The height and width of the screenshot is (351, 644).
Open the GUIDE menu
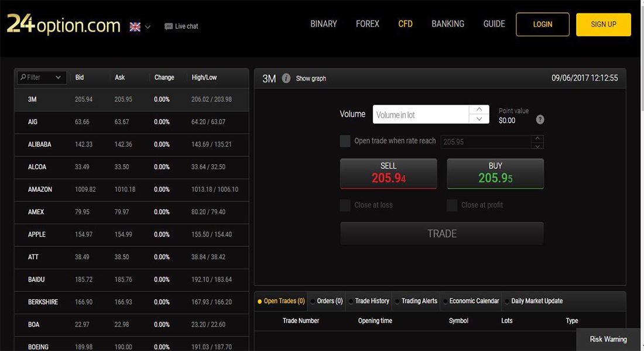pyautogui.click(x=494, y=24)
